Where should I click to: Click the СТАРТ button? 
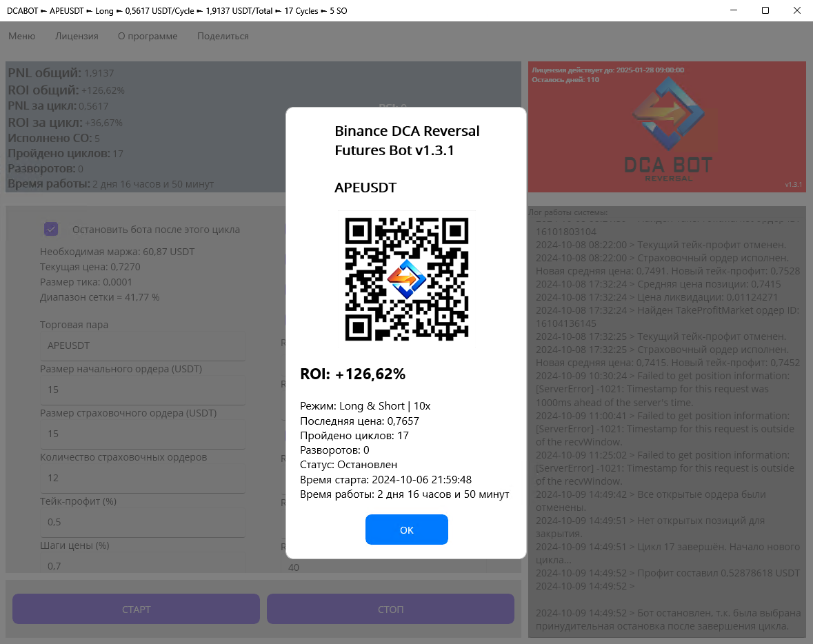136,609
